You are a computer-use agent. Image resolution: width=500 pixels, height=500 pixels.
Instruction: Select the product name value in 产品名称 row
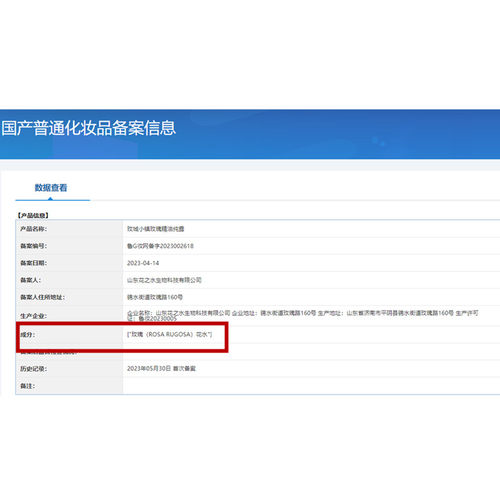(155, 229)
